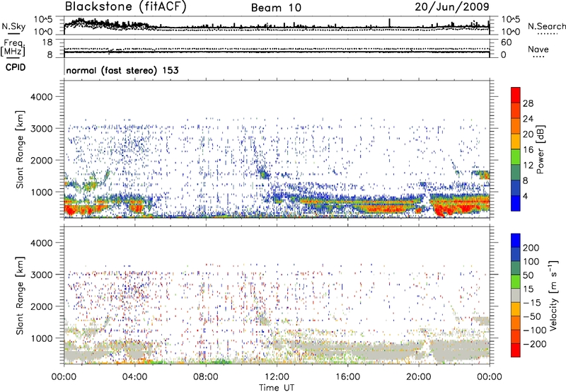Click the 16:00 time axis label

pos(347,377)
